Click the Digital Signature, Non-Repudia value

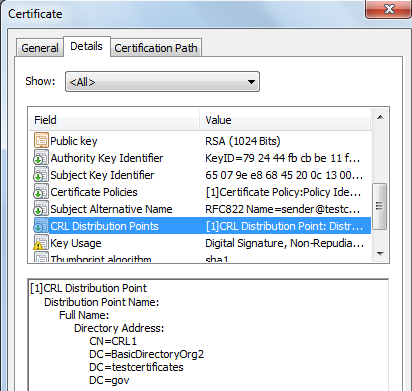click(284, 243)
